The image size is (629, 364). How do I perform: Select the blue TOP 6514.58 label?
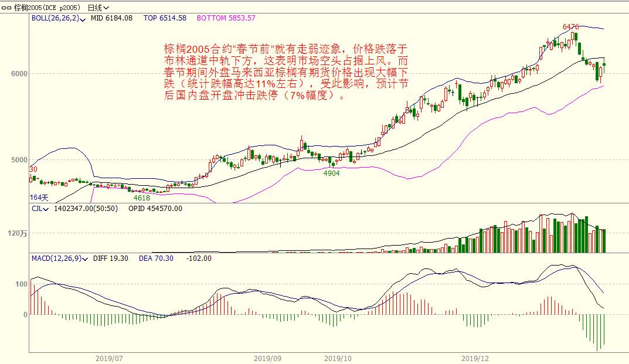pos(165,18)
